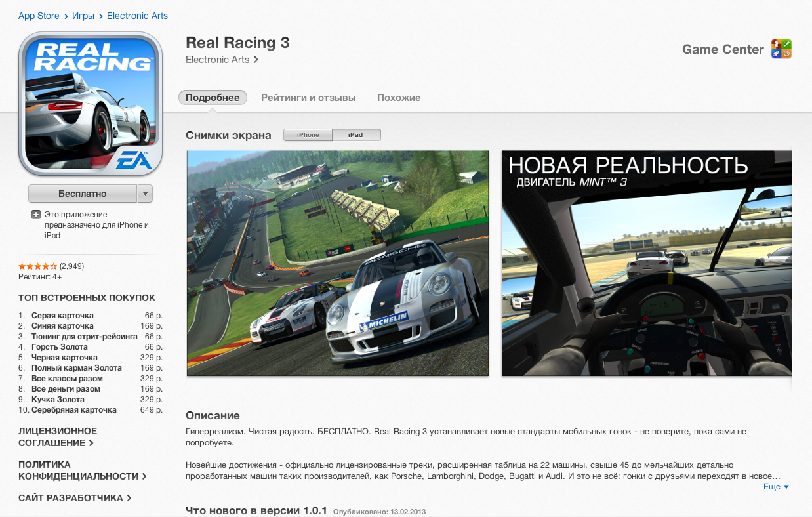
Task: Visit Сайт разработчика link
Action: [x=75, y=498]
